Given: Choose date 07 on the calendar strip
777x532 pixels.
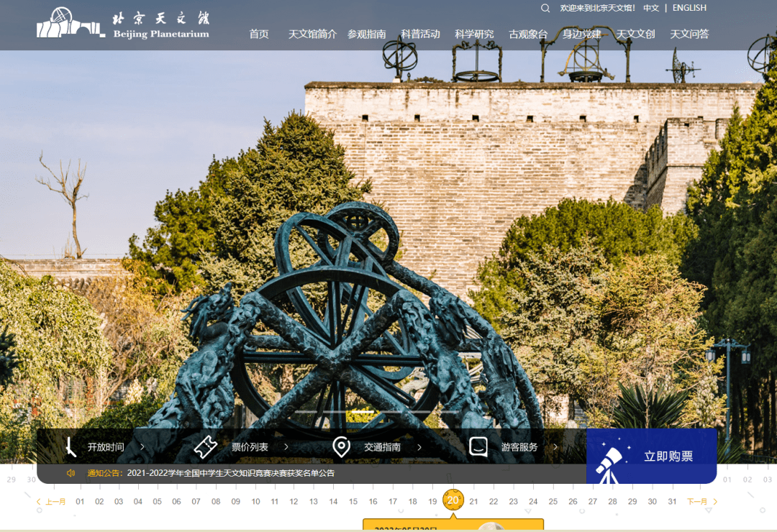Looking at the screenshot, I should click(196, 501).
